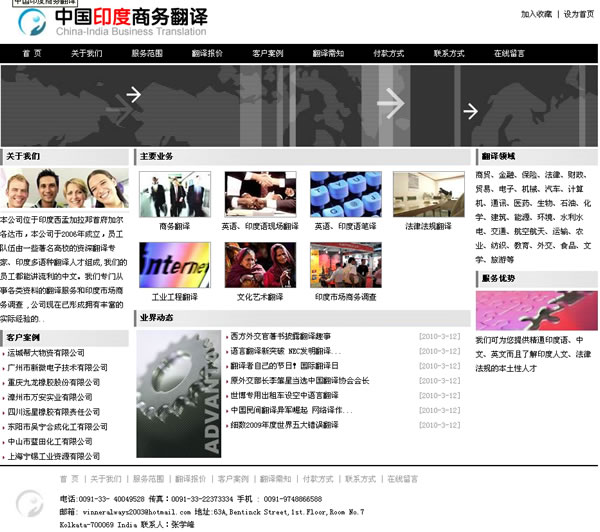The image size is (600, 532).
Task: Click the 加入收藏 link at top right
Action: [536, 14]
